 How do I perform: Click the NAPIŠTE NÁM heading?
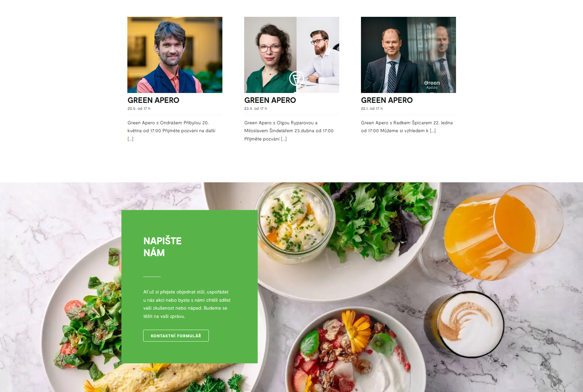162,247
